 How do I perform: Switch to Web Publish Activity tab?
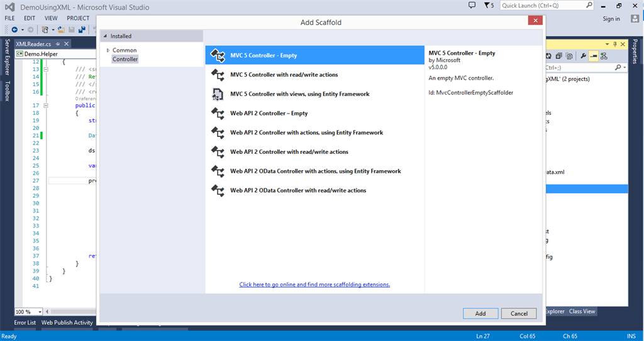[x=67, y=323]
